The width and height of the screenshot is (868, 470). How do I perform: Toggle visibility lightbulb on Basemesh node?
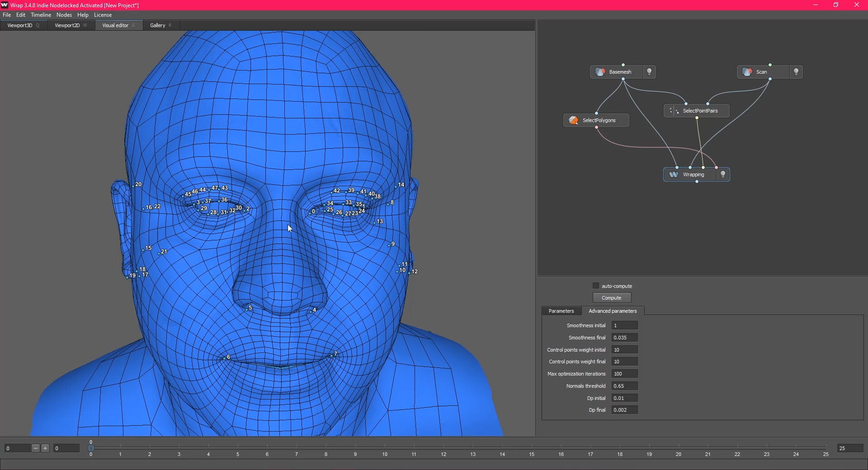[649, 72]
